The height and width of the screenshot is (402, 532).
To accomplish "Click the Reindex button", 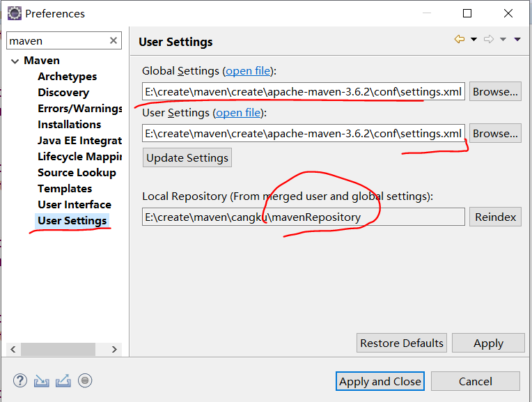I will coord(495,217).
